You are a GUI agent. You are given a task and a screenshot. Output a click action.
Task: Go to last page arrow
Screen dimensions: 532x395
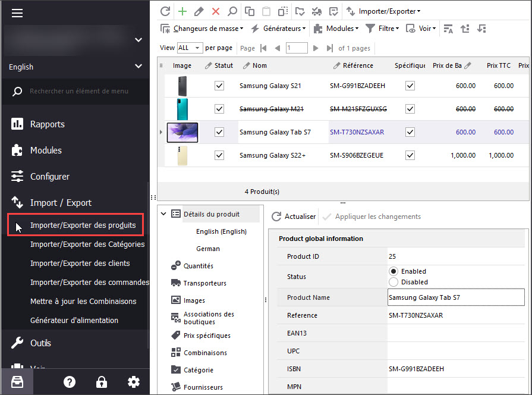coord(329,48)
